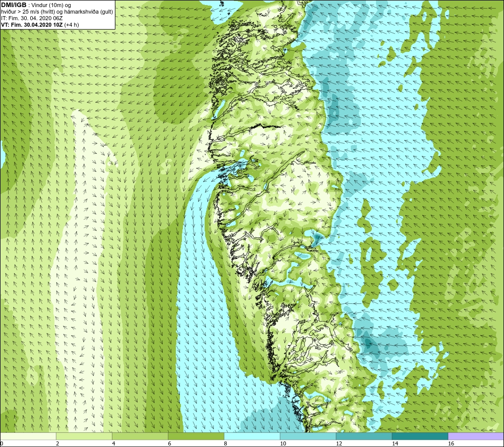Click the 'IT: Fim. 30. 04. 2020 06Z' line
The height and width of the screenshot is (447, 504).
(32, 18)
